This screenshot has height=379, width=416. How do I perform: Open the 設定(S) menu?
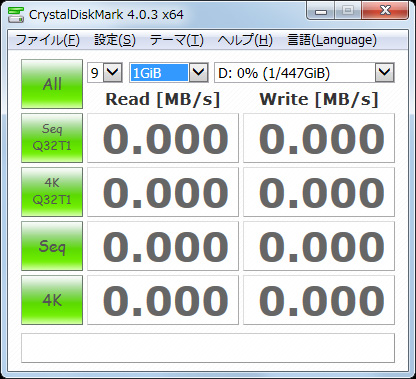click(115, 40)
